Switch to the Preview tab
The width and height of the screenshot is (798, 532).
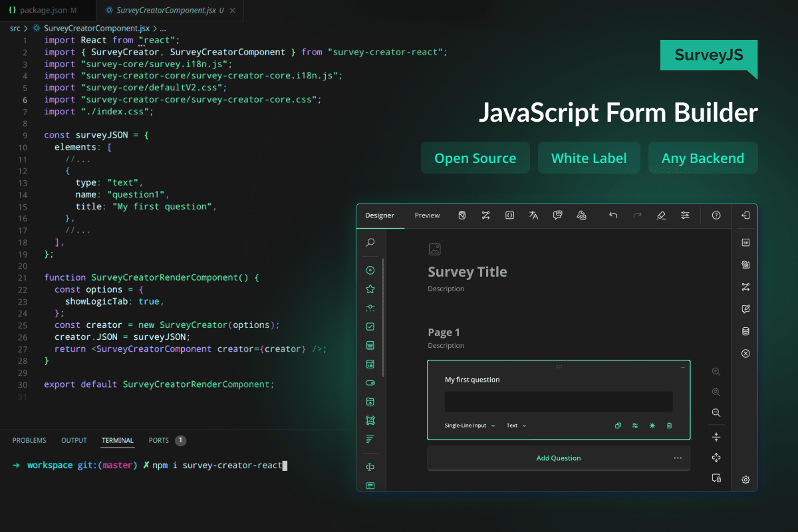tap(427, 215)
